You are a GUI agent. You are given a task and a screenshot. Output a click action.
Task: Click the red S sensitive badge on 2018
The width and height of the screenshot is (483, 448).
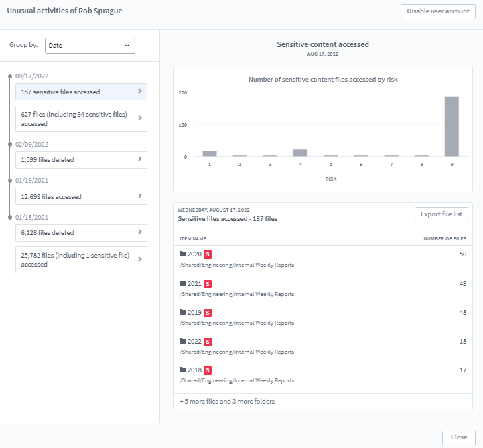click(208, 370)
